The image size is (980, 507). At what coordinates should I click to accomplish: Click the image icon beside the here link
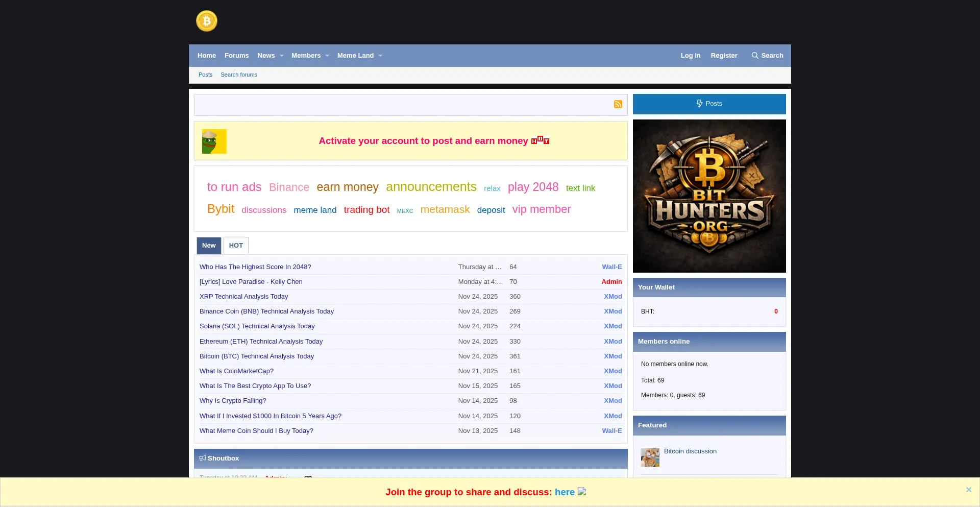(581, 492)
